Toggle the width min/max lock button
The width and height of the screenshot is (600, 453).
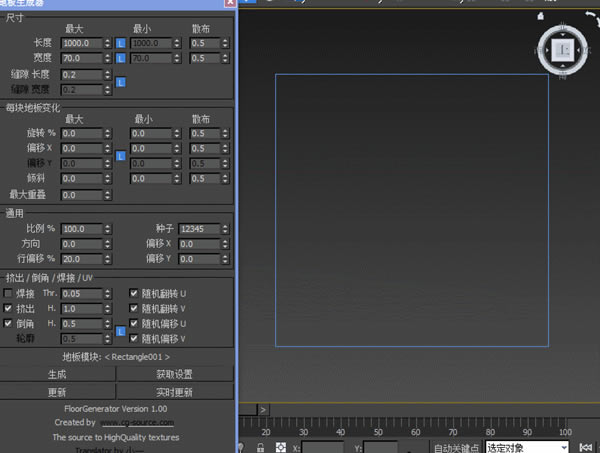[x=120, y=58]
